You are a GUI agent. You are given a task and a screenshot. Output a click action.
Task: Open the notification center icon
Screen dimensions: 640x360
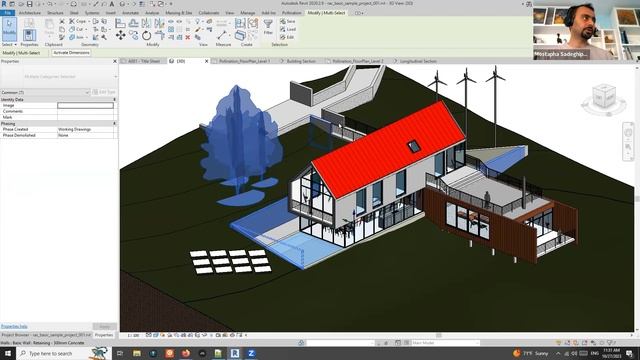[x=629, y=353]
